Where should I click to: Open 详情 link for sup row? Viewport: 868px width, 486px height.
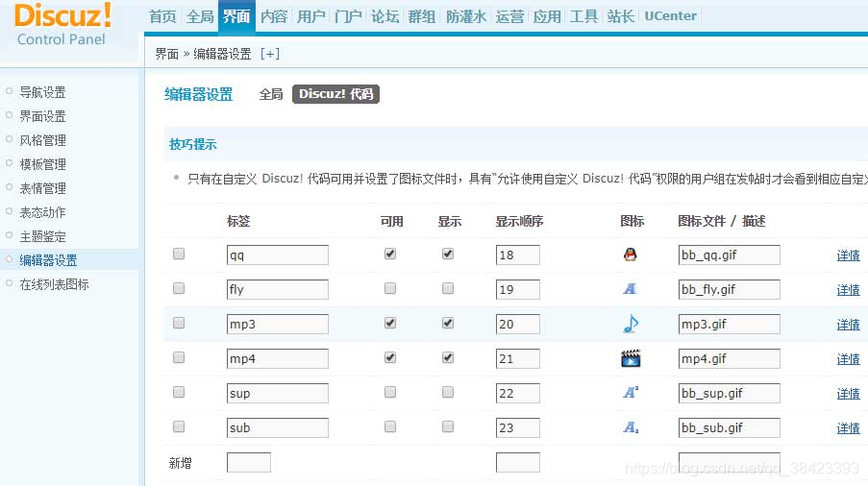click(848, 394)
